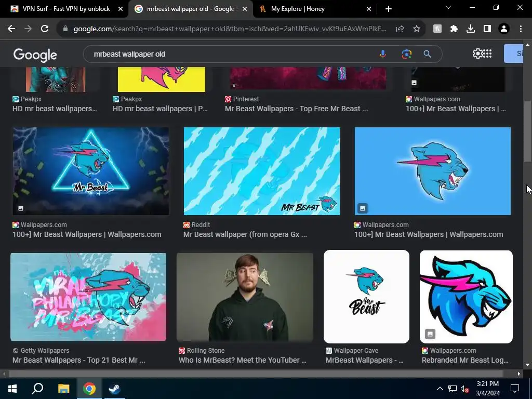Click the forward navigation arrow
Screen dimensions: 532x399
click(28, 29)
